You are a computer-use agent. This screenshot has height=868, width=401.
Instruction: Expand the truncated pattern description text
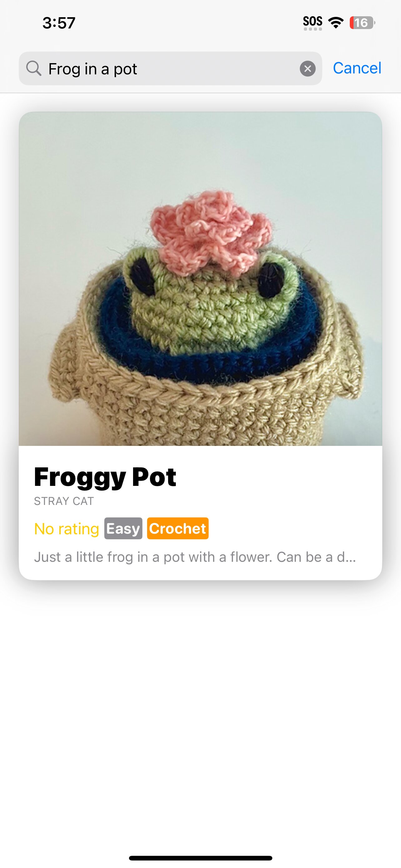[195, 557]
